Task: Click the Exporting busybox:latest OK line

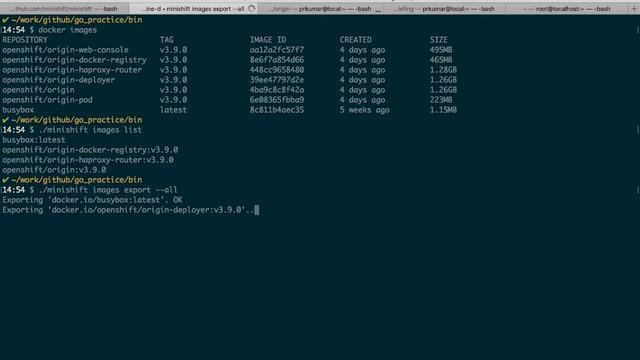Action: [x=92, y=200]
